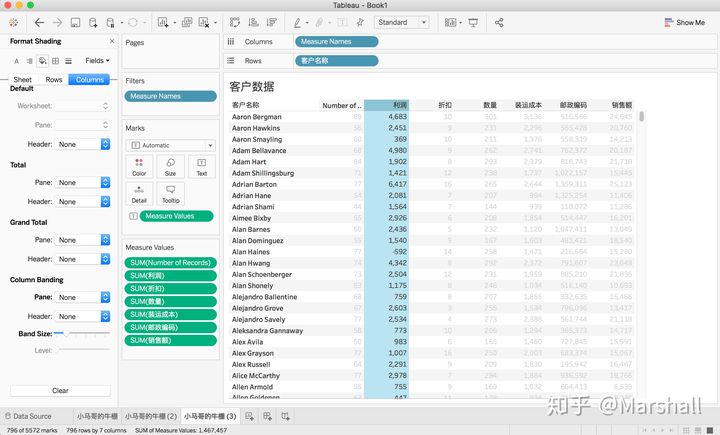Click the New Dashboard tab icon

pos(267,416)
